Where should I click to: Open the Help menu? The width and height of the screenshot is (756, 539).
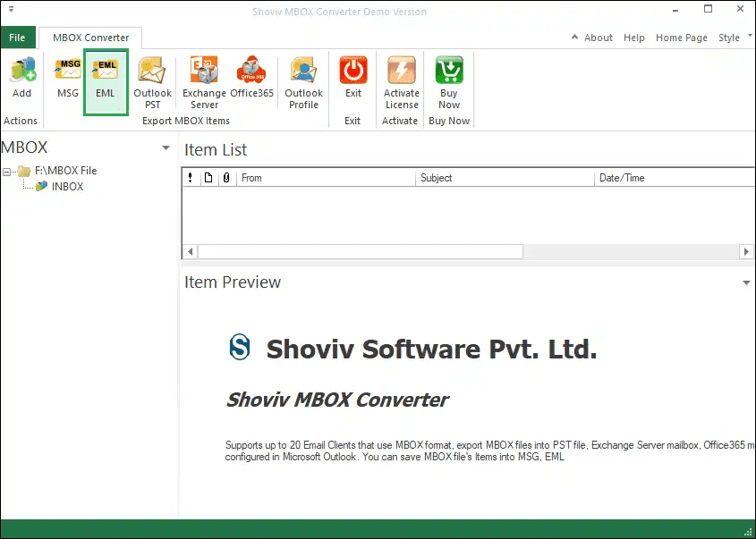click(634, 38)
